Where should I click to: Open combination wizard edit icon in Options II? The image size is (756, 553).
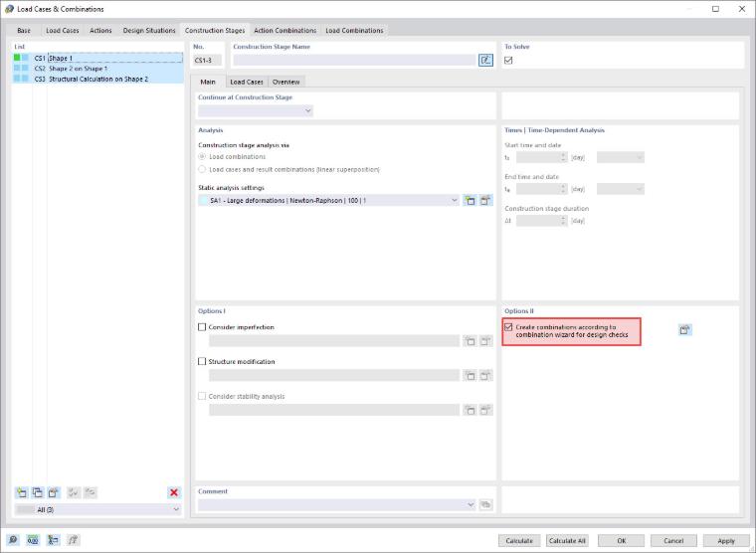(684, 330)
